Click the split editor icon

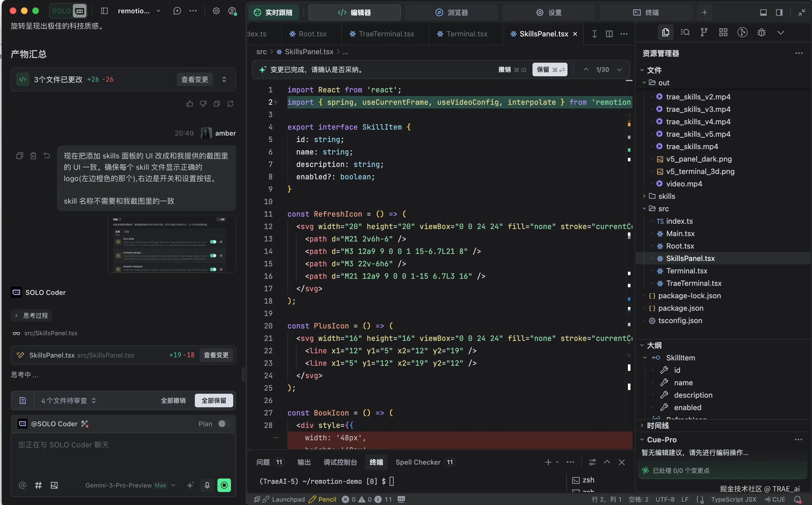[x=609, y=34]
